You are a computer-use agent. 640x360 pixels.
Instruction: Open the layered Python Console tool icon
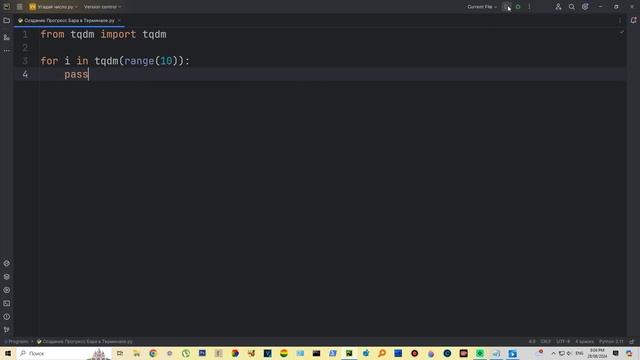[7, 277]
